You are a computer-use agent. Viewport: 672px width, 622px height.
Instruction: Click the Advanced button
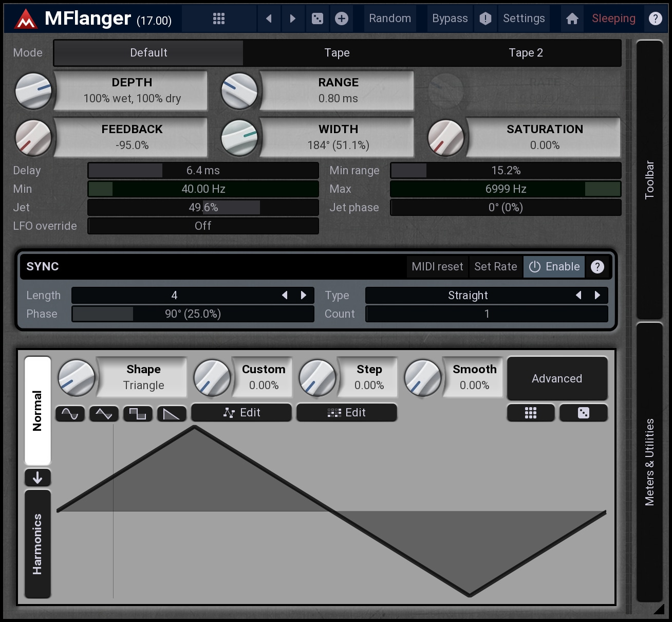pos(557,378)
